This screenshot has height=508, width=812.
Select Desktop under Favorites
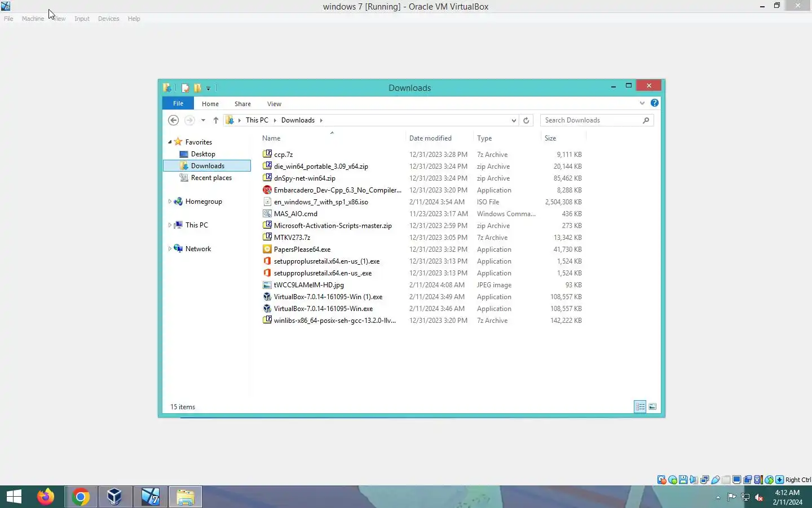click(x=203, y=154)
